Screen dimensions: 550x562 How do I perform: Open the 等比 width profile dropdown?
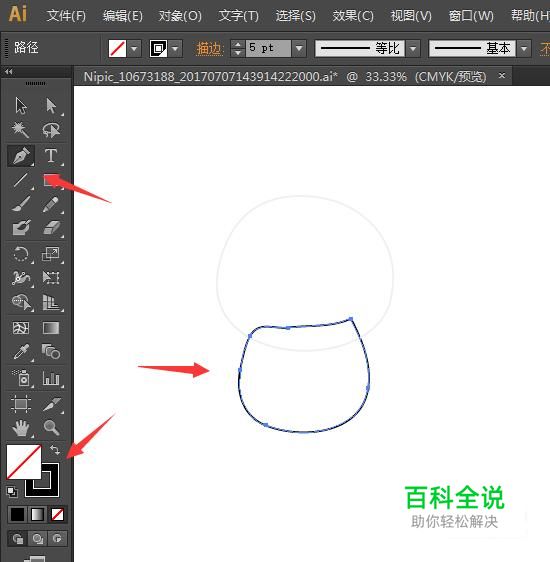point(413,48)
